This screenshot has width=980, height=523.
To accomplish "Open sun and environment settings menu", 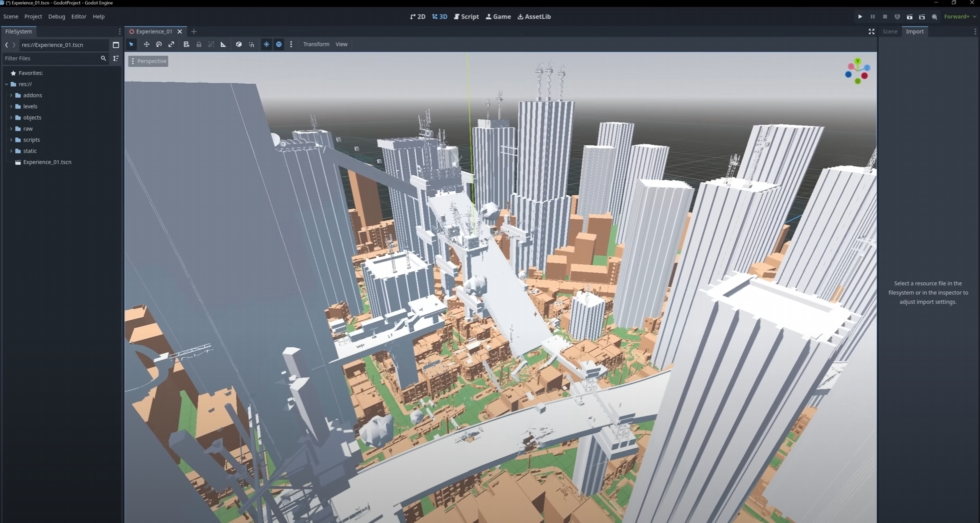I will click(x=291, y=44).
